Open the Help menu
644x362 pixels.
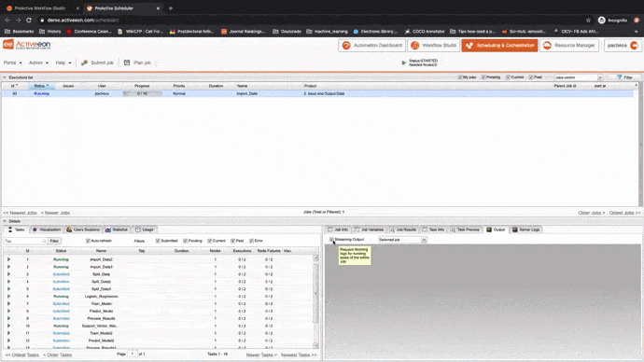(x=63, y=63)
